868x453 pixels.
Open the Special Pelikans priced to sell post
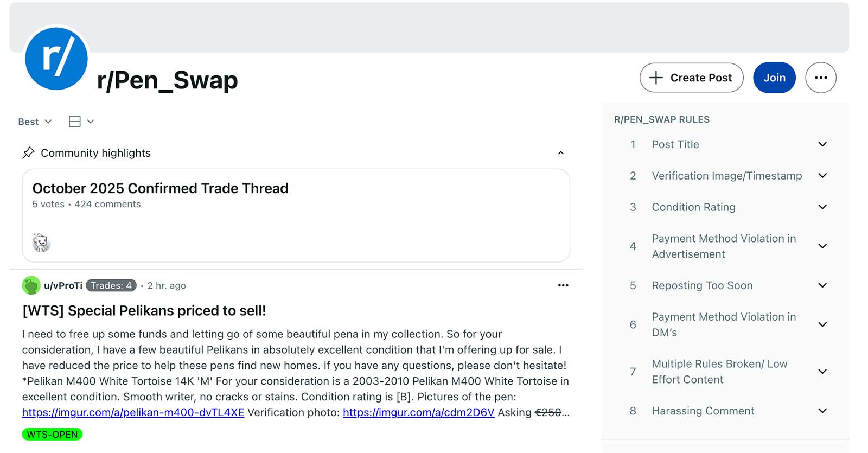point(144,311)
